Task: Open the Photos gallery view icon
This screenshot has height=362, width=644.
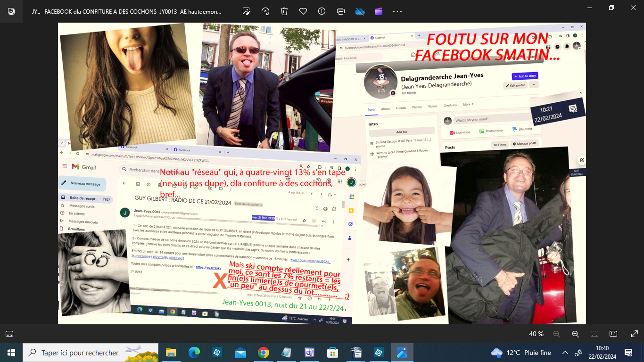Action: (x=11, y=11)
